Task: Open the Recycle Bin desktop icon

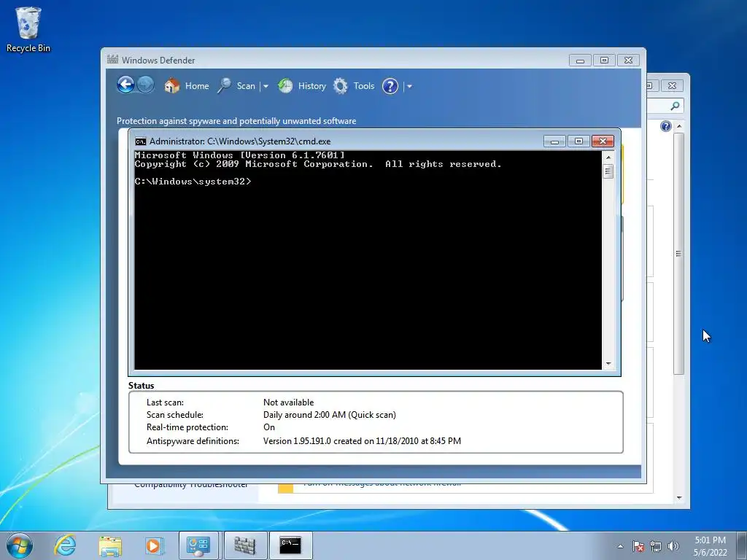Action: pyautogui.click(x=28, y=29)
